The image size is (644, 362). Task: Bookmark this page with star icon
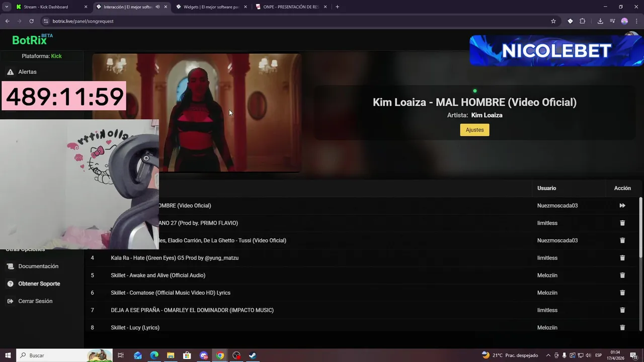coord(553,21)
